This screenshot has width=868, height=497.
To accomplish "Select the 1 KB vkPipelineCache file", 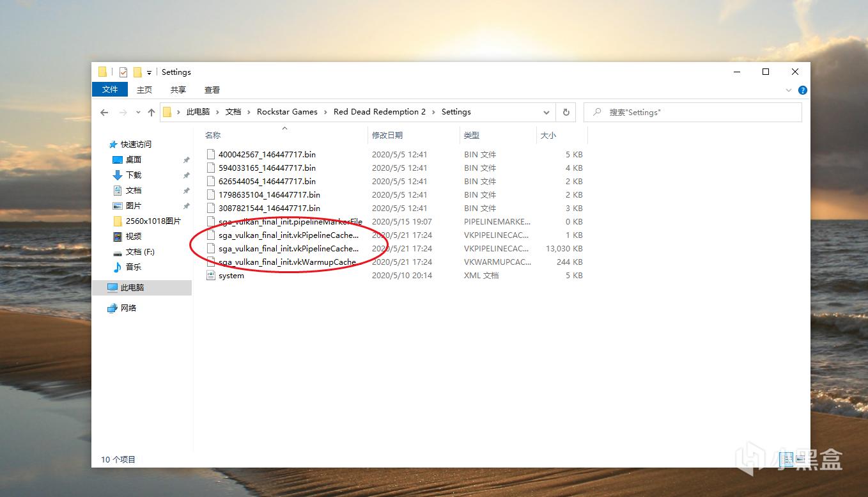I will tap(289, 235).
